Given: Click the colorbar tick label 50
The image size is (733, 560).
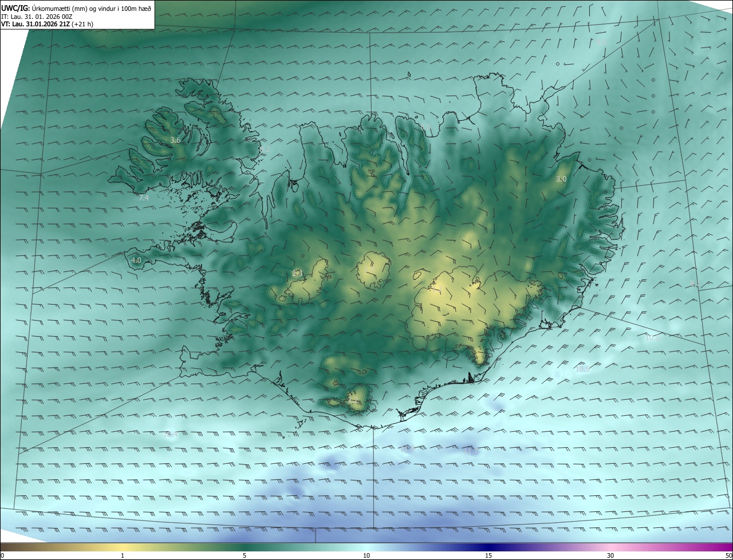Looking at the screenshot, I should tap(728, 555).
